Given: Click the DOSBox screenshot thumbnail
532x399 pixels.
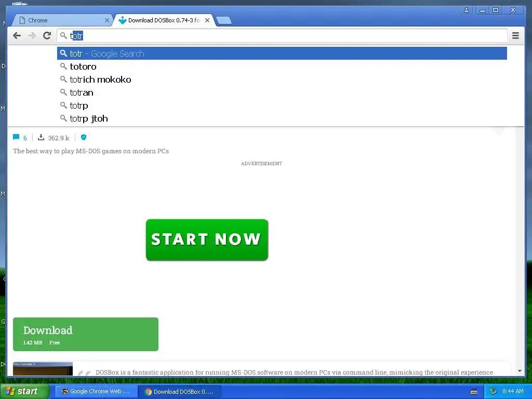Looking at the screenshot, I should pos(43,369).
